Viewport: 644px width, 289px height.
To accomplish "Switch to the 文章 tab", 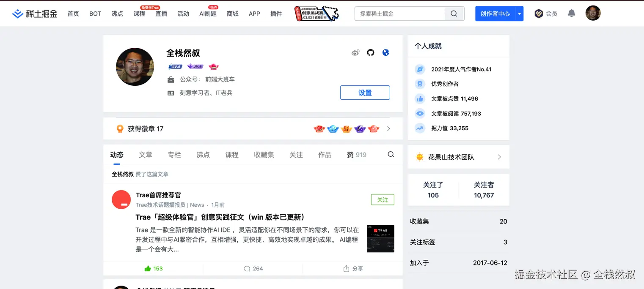I will [x=146, y=155].
